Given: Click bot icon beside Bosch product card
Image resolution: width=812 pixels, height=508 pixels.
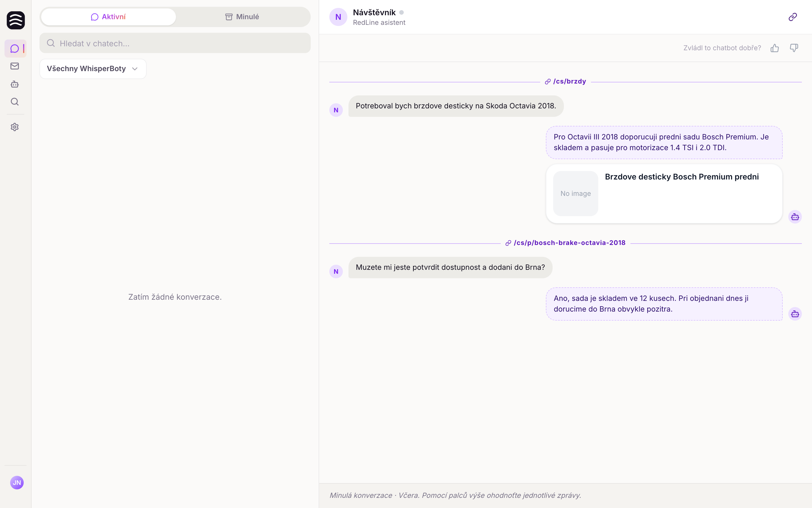Looking at the screenshot, I should point(795,217).
